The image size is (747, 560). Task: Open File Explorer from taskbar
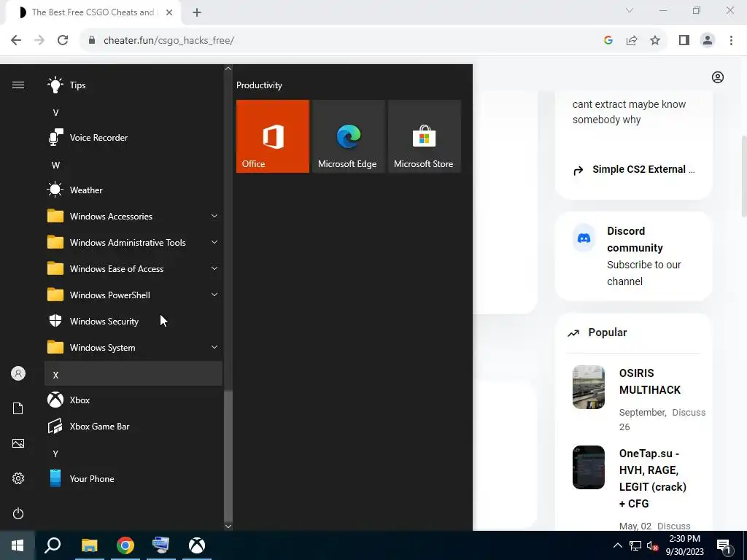tap(89, 545)
